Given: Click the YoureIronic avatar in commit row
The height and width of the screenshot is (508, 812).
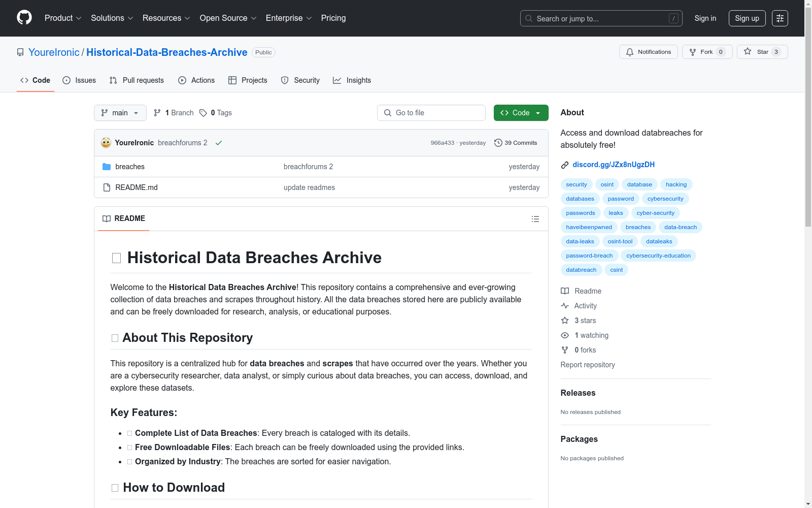Looking at the screenshot, I should [106, 143].
